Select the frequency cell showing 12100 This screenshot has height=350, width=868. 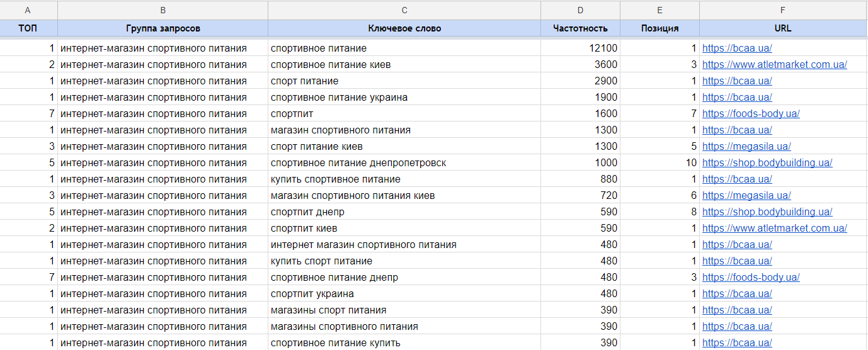580,48
